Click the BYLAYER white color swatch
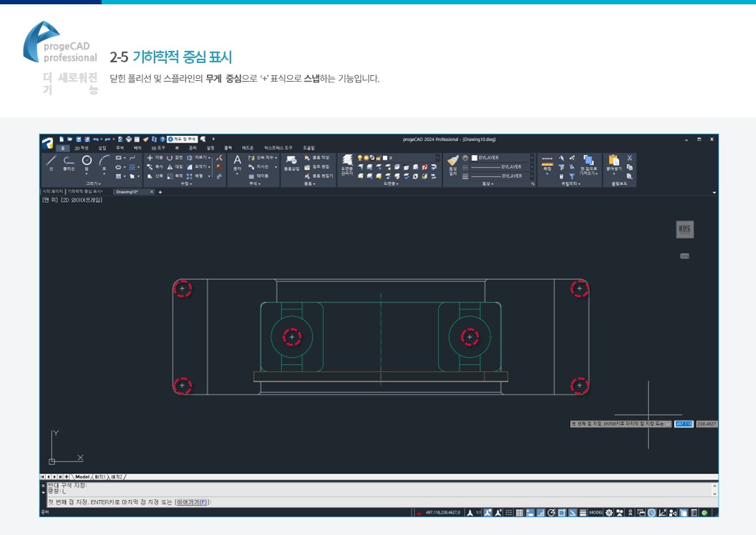756x535 pixels. (475, 158)
